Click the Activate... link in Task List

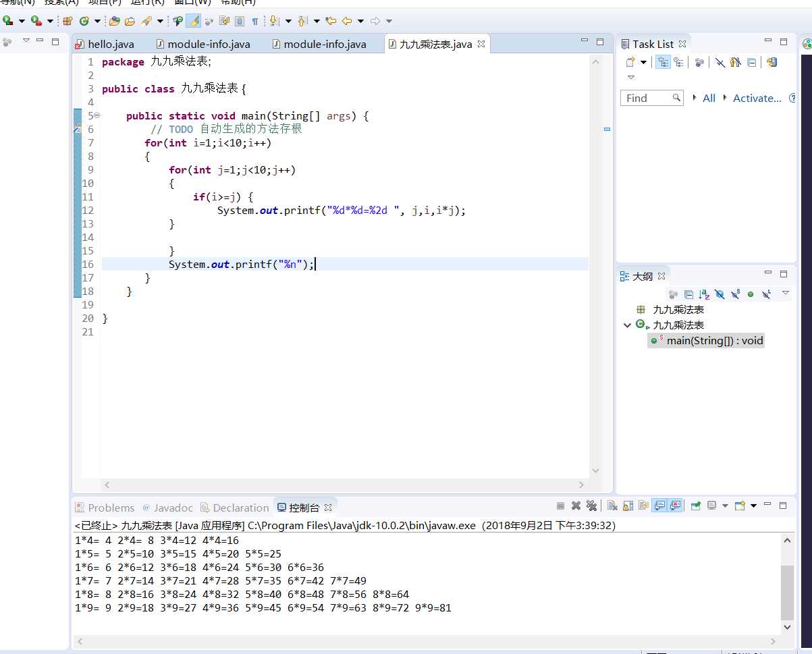pyautogui.click(x=757, y=98)
